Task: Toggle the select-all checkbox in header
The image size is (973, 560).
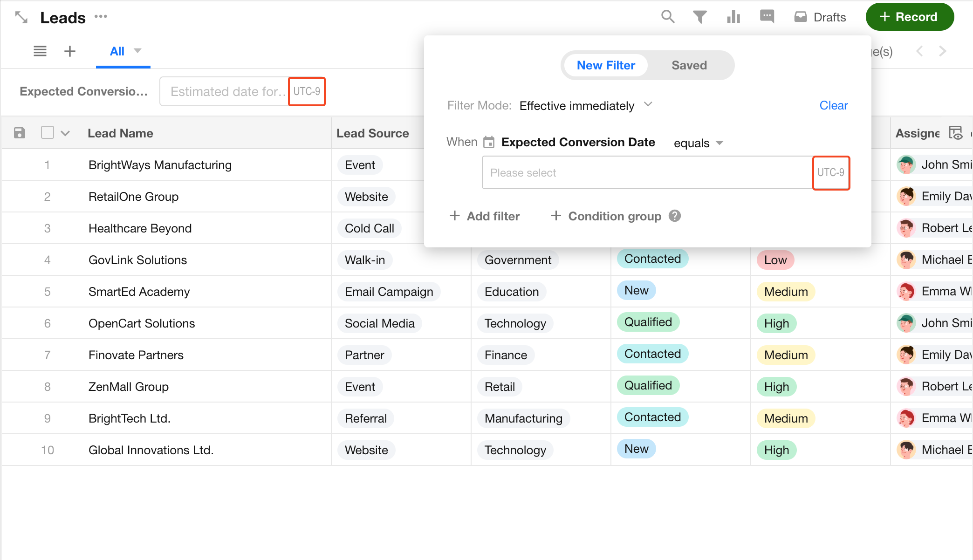Action: click(x=48, y=133)
